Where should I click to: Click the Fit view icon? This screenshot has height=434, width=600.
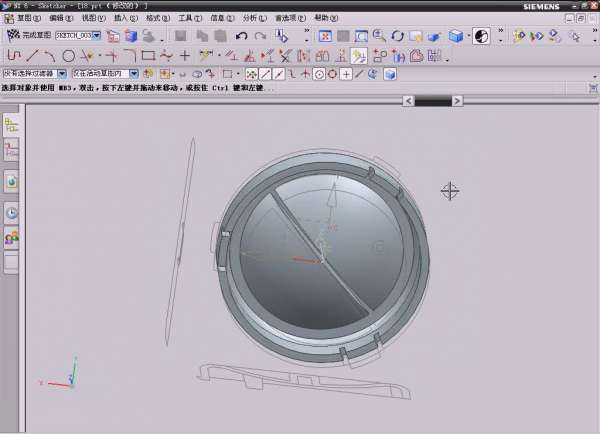tap(325, 36)
